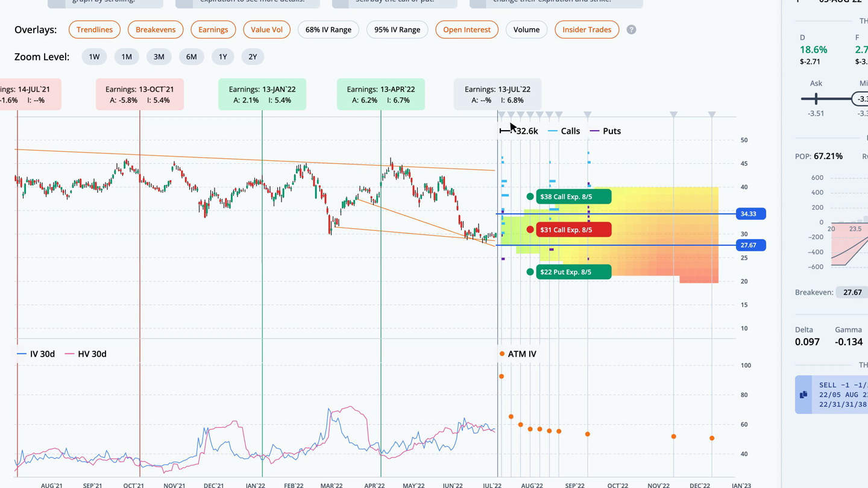Viewport: 868px width, 488px height.
Task: Click the Delta value 0.097
Action: [807, 342]
